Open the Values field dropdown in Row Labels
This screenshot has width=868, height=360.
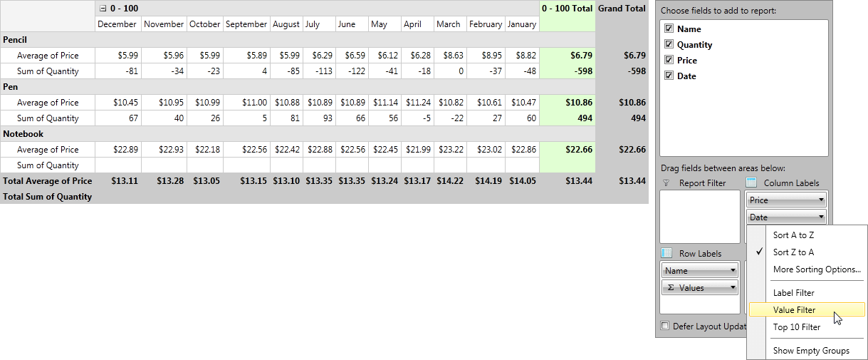point(733,288)
